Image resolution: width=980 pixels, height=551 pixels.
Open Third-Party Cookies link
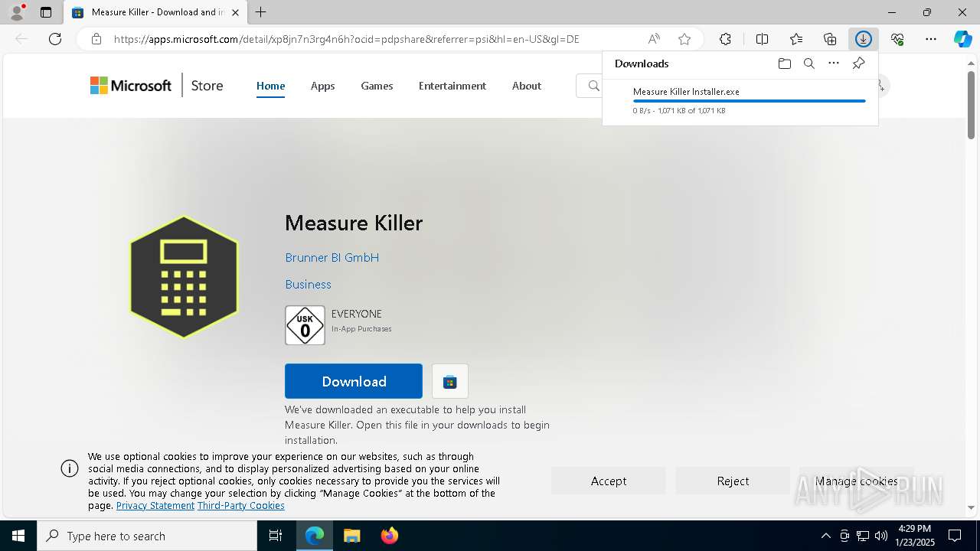click(x=241, y=506)
